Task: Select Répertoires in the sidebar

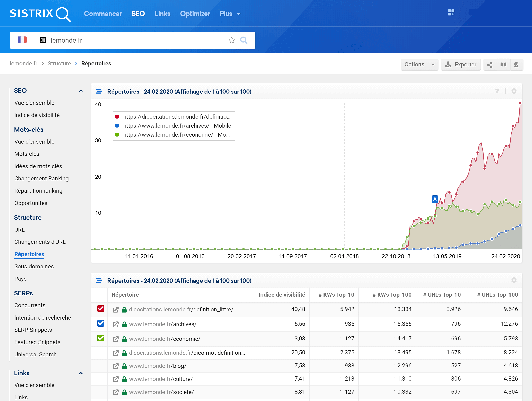Action: pyautogui.click(x=29, y=254)
